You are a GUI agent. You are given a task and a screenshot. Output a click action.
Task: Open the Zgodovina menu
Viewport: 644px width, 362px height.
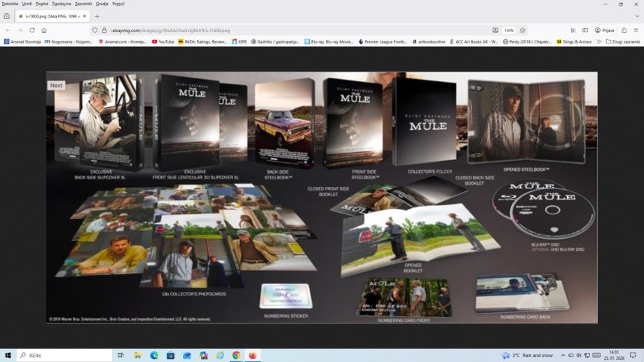62,4
